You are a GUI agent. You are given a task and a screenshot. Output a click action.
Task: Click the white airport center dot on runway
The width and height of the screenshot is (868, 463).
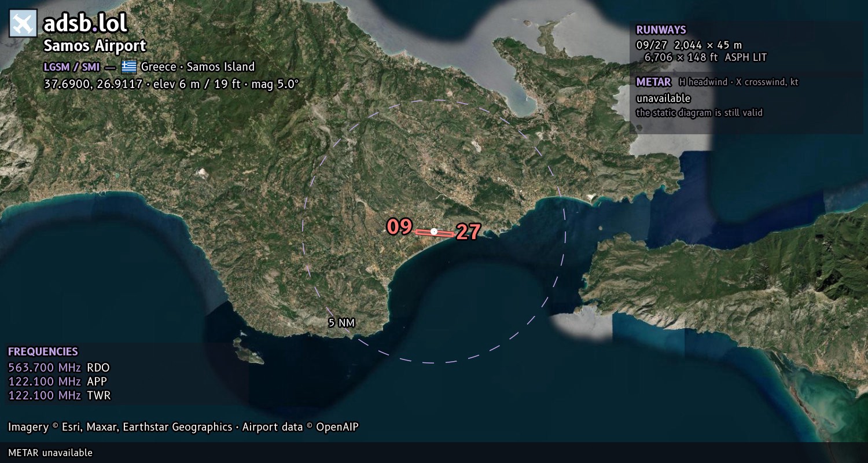434,231
